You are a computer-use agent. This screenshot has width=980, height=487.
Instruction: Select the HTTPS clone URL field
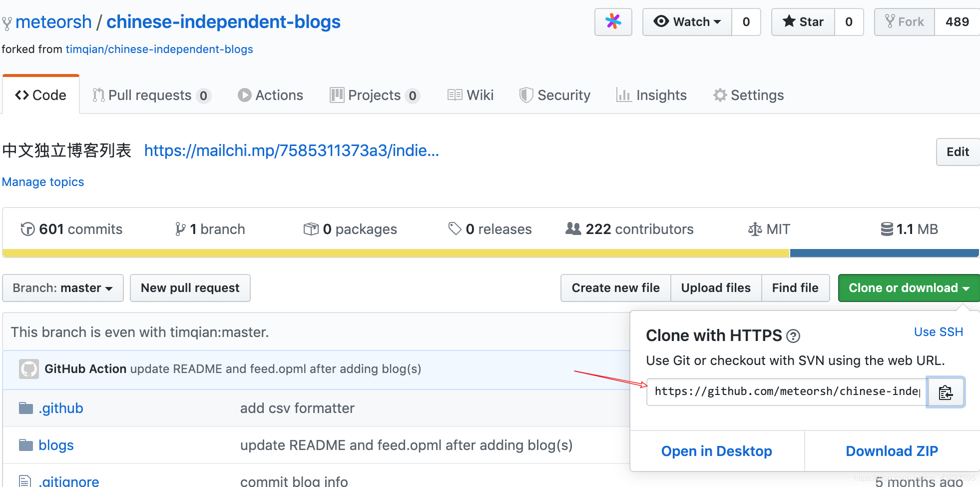click(787, 391)
